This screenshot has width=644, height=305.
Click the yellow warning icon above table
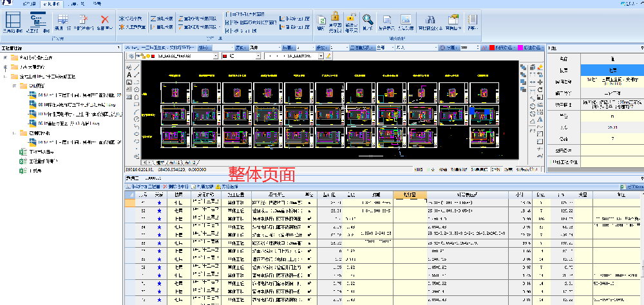pyautogui.click(x=218, y=187)
